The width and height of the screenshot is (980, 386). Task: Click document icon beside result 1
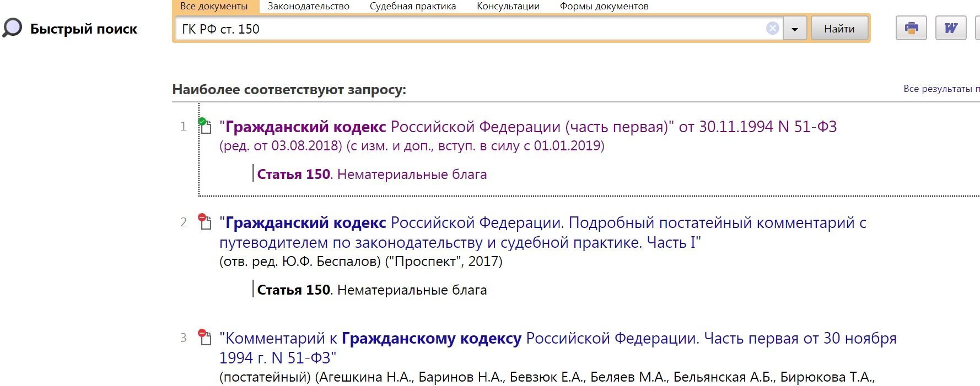(205, 126)
